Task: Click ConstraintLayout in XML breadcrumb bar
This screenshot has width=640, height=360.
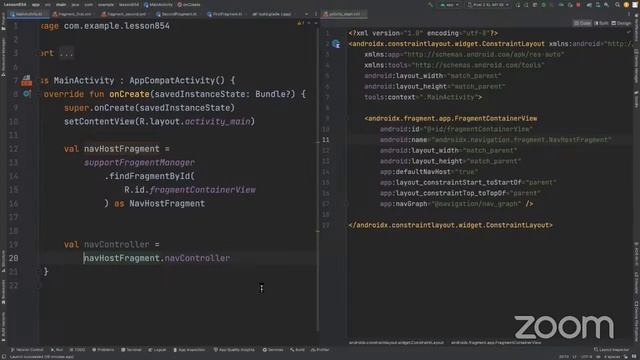Action: click(396, 342)
